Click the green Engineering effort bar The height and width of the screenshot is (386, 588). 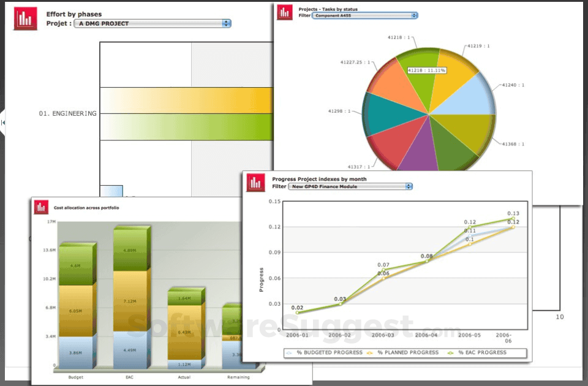187,127
